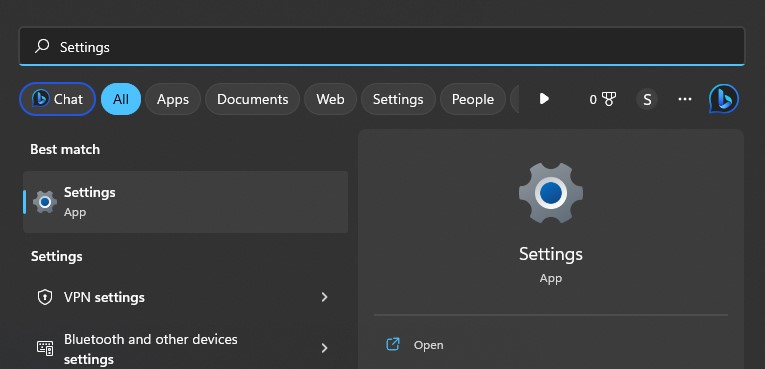
Task: Open Bluetooth and other devices settings result
Action: point(185,348)
